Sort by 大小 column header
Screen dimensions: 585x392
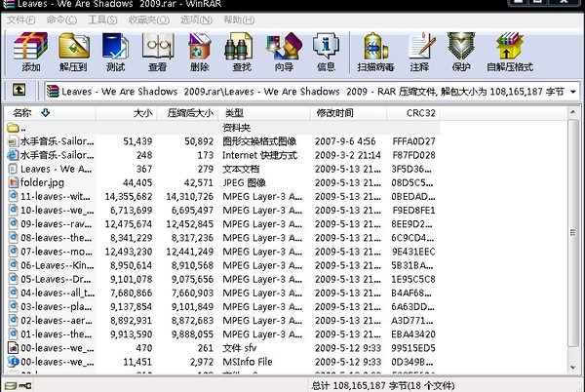127,113
